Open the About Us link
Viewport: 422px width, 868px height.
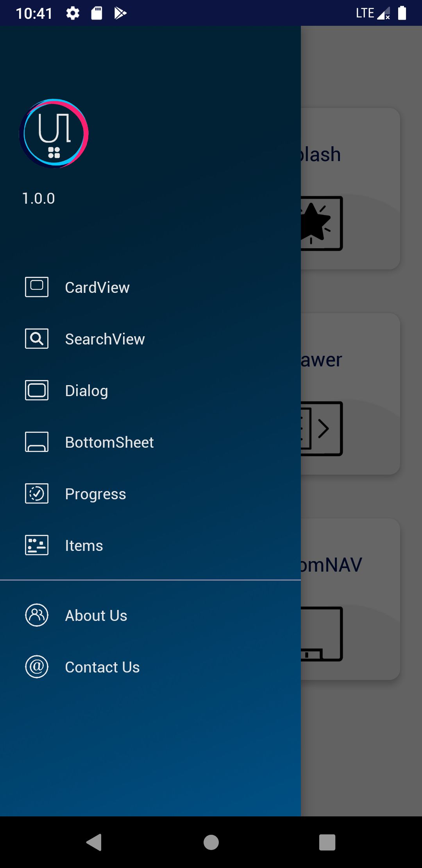click(150, 615)
